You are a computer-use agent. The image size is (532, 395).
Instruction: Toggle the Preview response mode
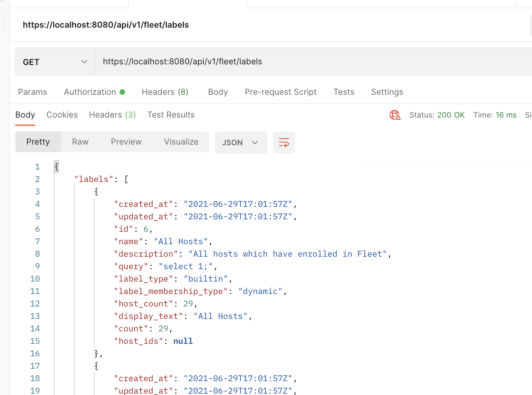click(x=126, y=142)
